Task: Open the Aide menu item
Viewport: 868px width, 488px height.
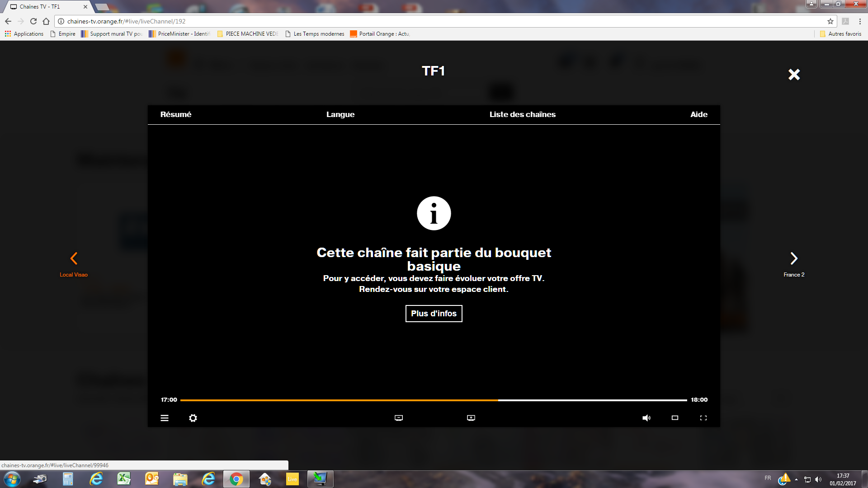Action: pos(698,115)
